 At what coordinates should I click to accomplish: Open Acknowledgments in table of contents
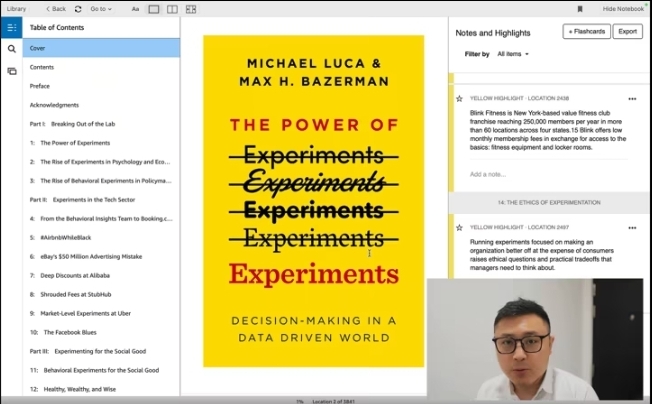(101, 105)
